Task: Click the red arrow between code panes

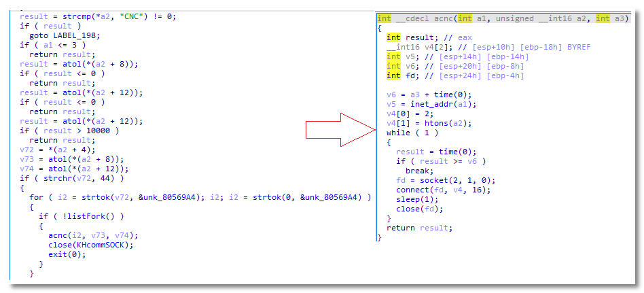Action: coord(340,130)
